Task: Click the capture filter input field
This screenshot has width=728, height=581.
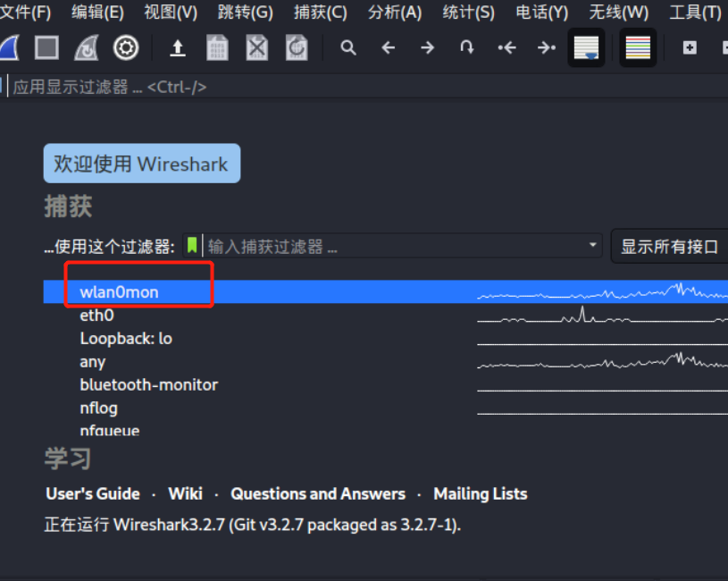Action: coord(395,246)
